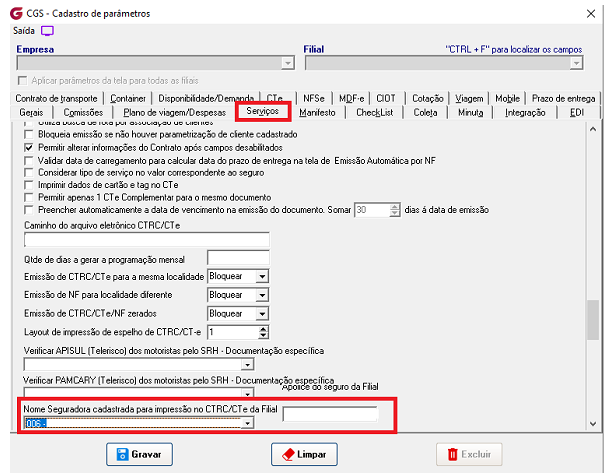This screenshot has width=605, height=473.
Task: Switch to the Comissões tab
Action: click(x=83, y=113)
